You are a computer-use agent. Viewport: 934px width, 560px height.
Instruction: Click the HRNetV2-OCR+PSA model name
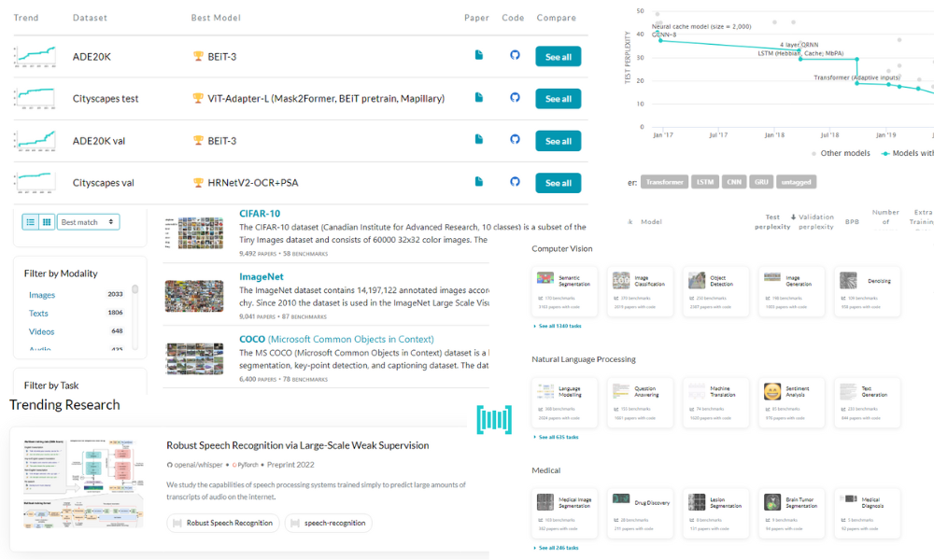click(x=252, y=183)
